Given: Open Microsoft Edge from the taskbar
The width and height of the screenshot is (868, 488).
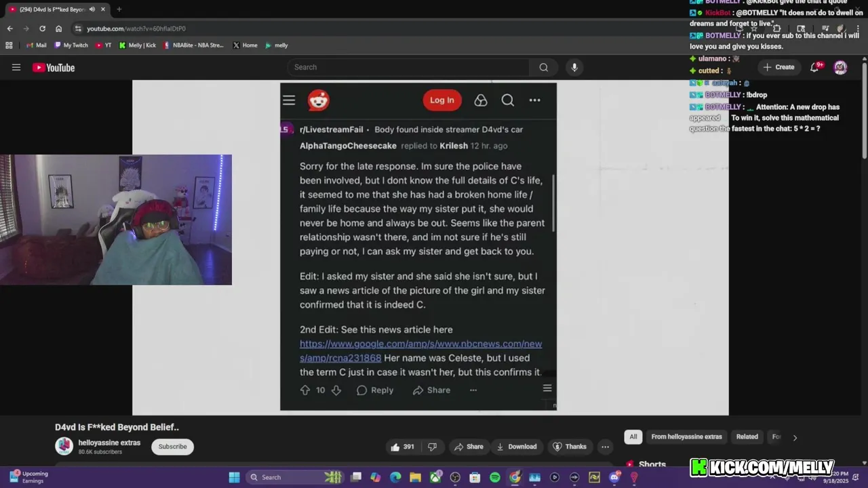Looking at the screenshot, I should click(x=395, y=477).
